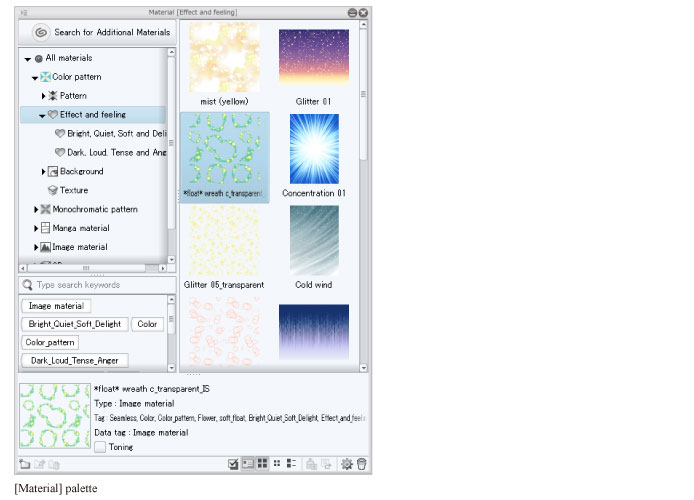The width and height of the screenshot is (694, 500).
Task: Toggle the Toning checkbox
Action: point(100,447)
